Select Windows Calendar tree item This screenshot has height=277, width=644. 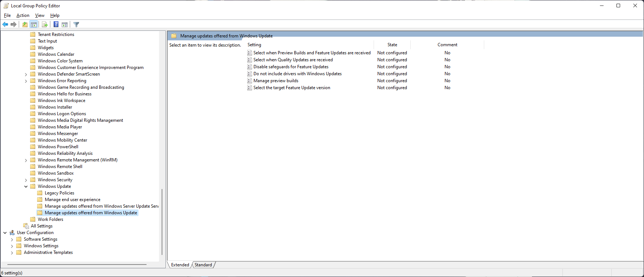click(56, 54)
